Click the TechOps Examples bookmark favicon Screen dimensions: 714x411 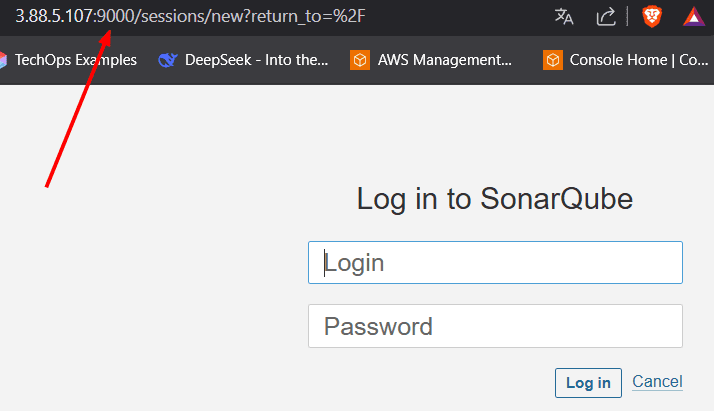3,60
